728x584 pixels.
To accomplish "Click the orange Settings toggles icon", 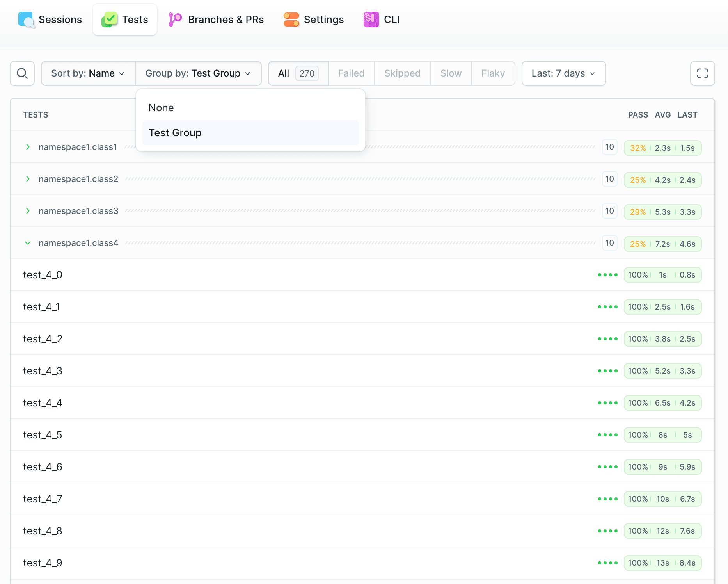I will 291,20.
